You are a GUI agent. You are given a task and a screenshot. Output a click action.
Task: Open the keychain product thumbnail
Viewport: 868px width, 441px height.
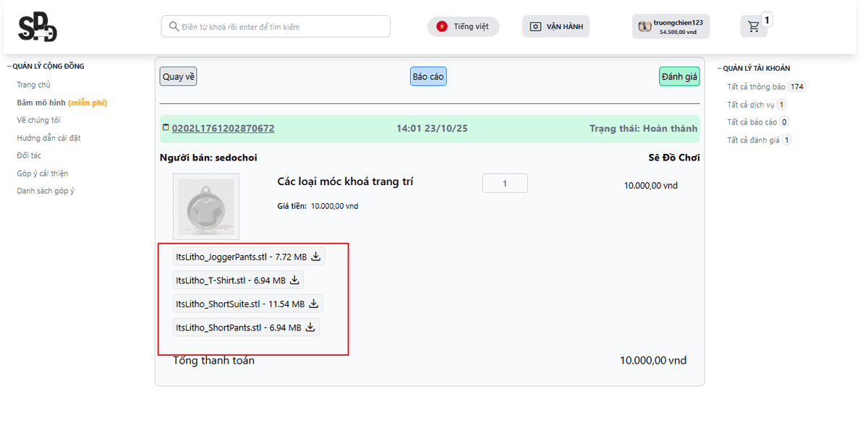tap(205, 207)
